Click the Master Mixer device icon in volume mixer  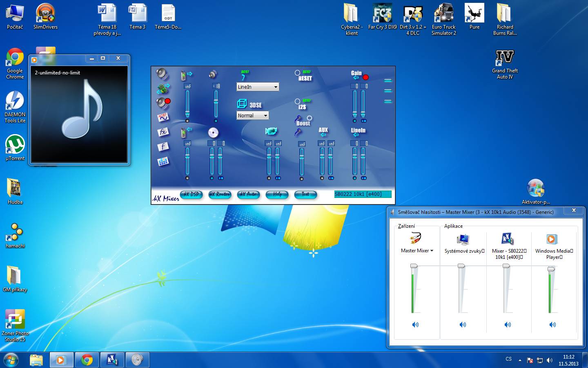click(x=415, y=238)
